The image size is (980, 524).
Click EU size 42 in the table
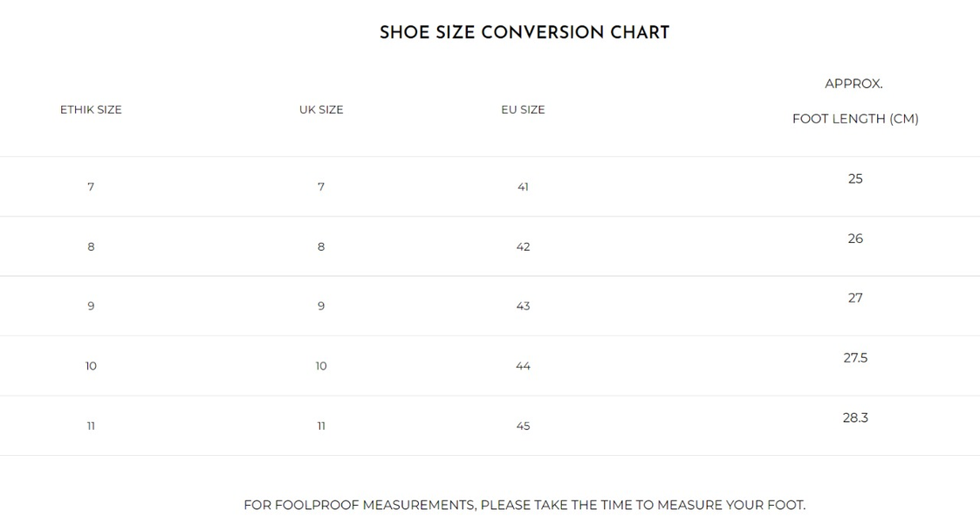click(523, 247)
